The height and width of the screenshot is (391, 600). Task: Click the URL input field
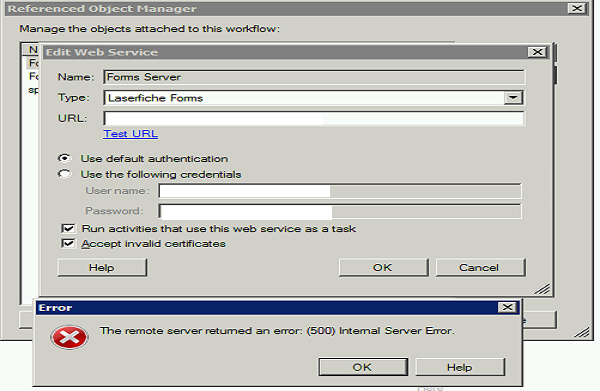pyautogui.click(x=314, y=118)
